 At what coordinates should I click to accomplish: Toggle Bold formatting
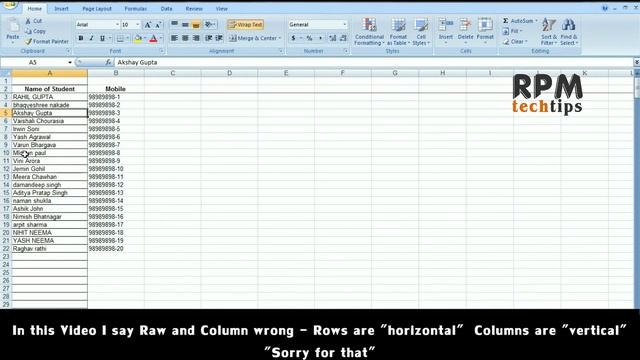(x=81, y=38)
